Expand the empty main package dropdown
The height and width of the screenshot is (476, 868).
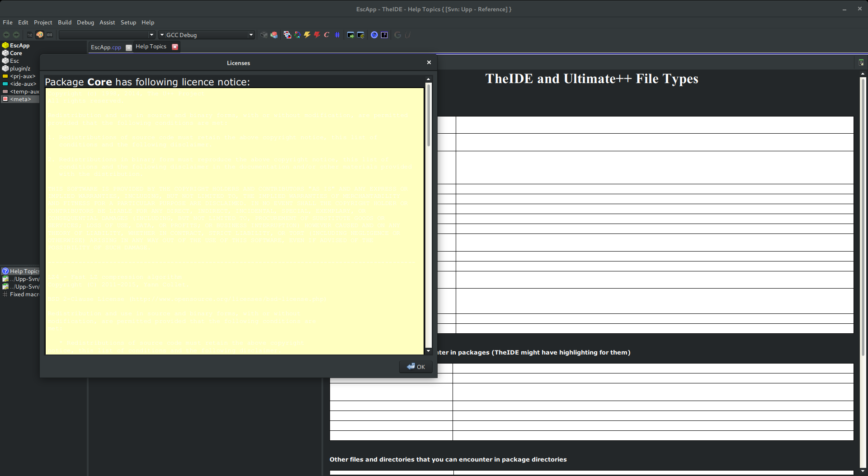151,35
